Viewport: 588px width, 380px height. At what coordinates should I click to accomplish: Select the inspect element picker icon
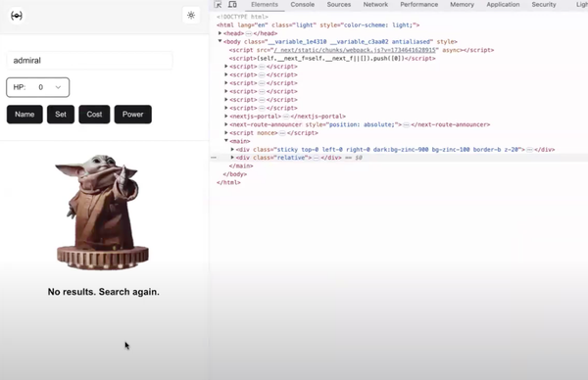[218, 5]
